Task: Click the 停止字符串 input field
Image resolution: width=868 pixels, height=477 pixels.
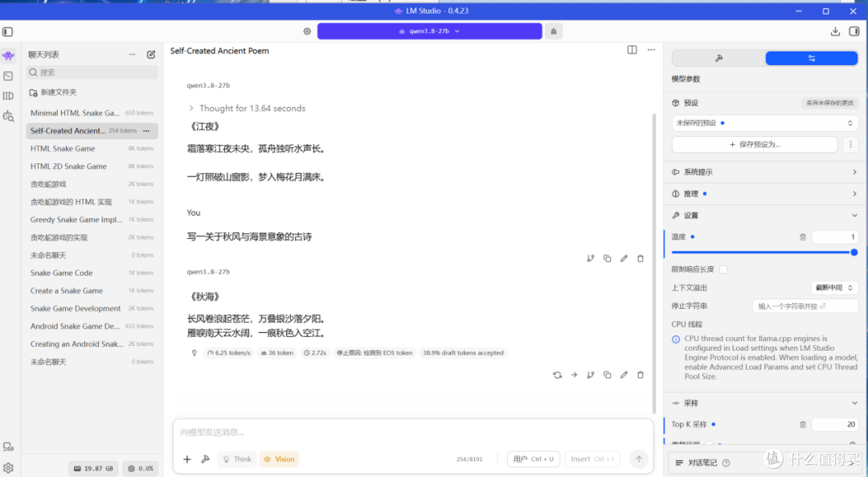Action: [x=805, y=306]
